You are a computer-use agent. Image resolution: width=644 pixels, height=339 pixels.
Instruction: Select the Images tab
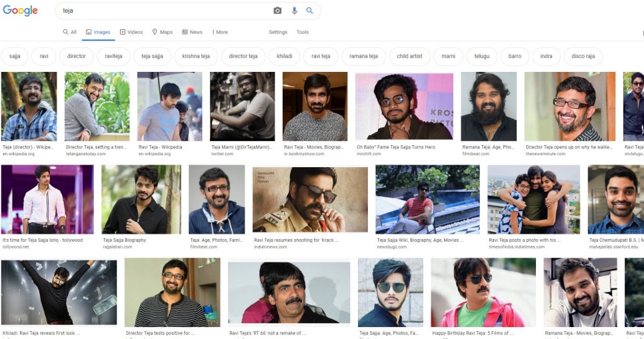[x=98, y=32]
